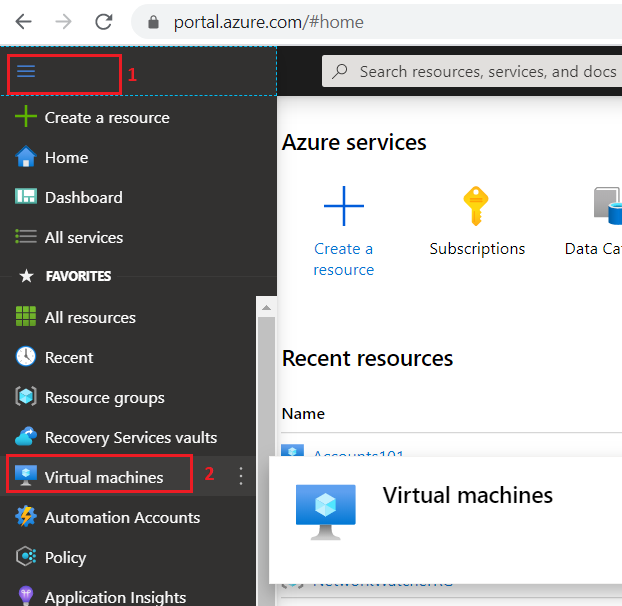622x606 pixels.
Task: Click the All services list icon
Action: tap(26, 236)
